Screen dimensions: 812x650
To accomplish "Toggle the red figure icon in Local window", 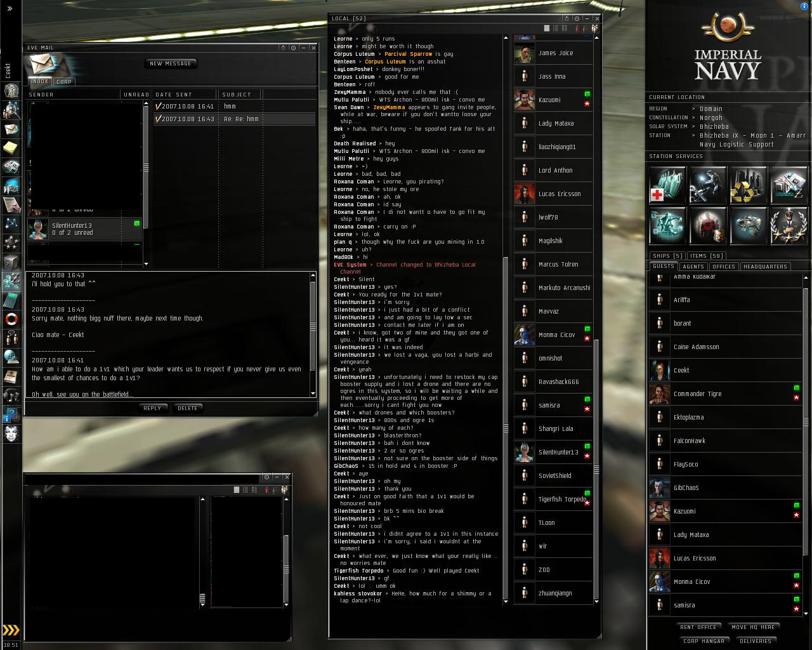I will coord(577,28).
